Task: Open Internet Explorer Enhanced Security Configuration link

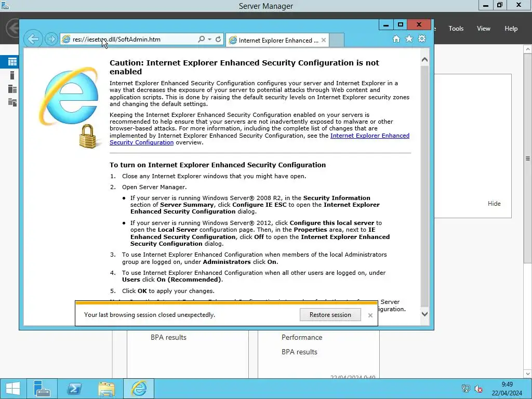Action: (x=369, y=136)
